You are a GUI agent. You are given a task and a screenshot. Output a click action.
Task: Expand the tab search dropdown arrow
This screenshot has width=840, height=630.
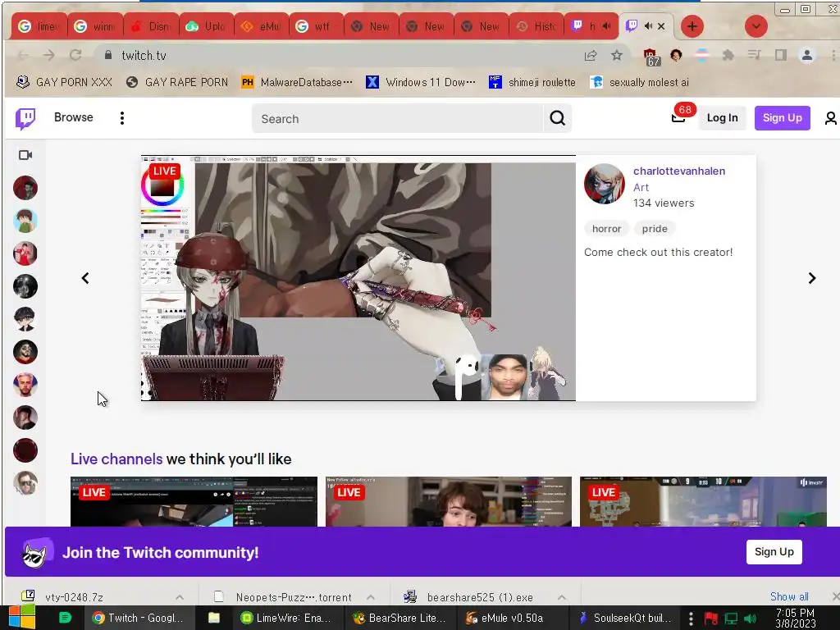[756, 26]
